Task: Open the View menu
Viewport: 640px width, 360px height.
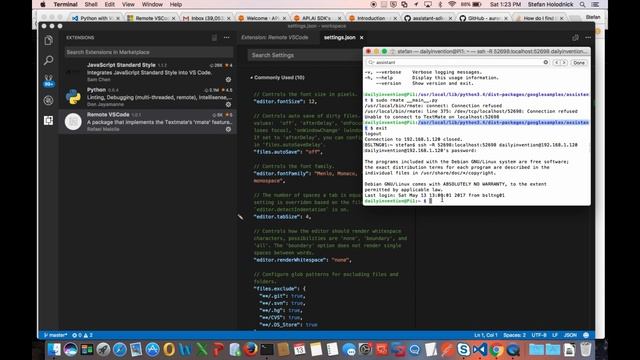Action: [x=128, y=4]
